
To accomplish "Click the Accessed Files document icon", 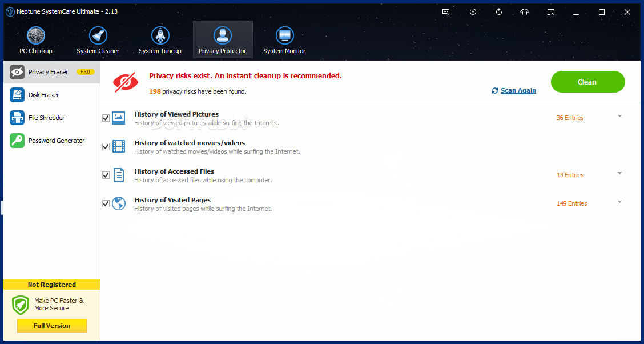I will click(x=118, y=175).
